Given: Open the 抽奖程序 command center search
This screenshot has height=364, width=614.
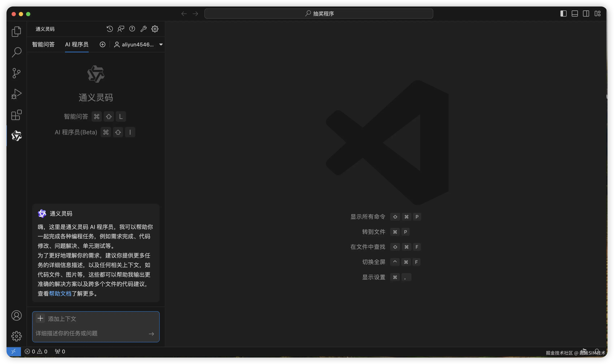Looking at the screenshot, I should click(319, 14).
